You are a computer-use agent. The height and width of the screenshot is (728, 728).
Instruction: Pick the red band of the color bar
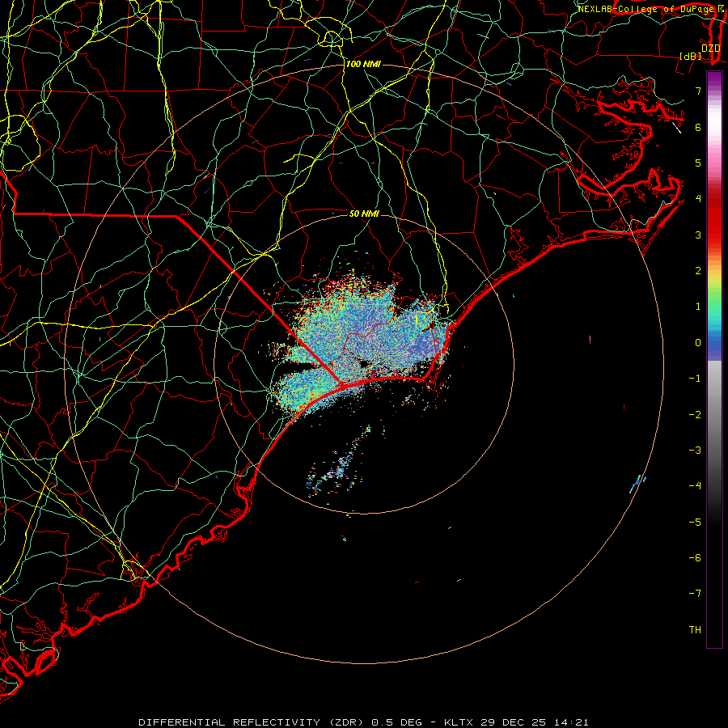tap(714, 221)
